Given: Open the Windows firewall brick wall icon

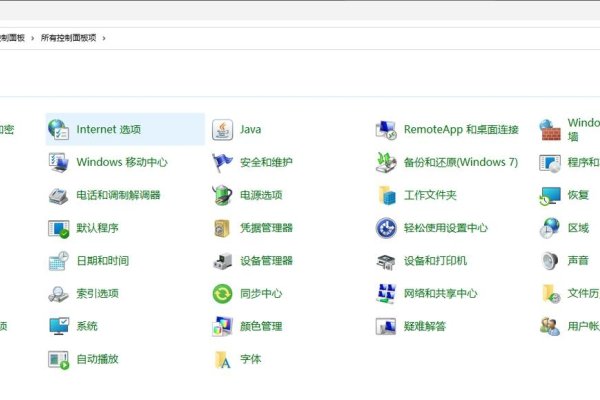Looking at the screenshot, I should pos(550,130).
